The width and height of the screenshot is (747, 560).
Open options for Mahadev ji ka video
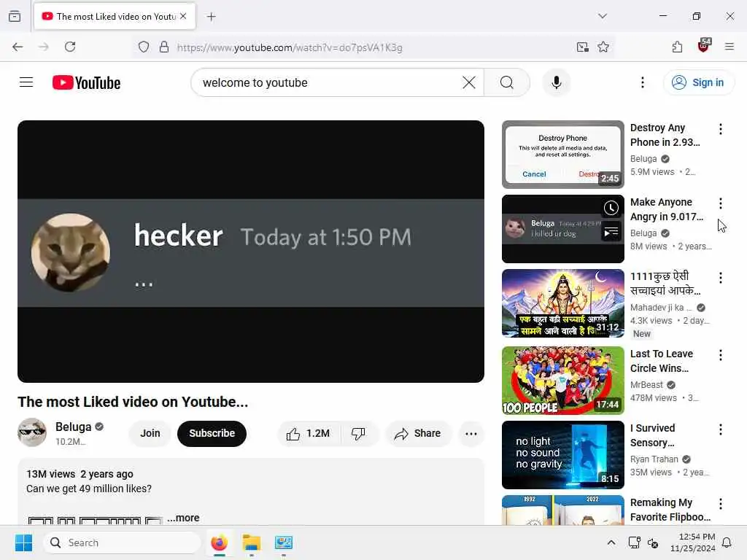pos(720,278)
